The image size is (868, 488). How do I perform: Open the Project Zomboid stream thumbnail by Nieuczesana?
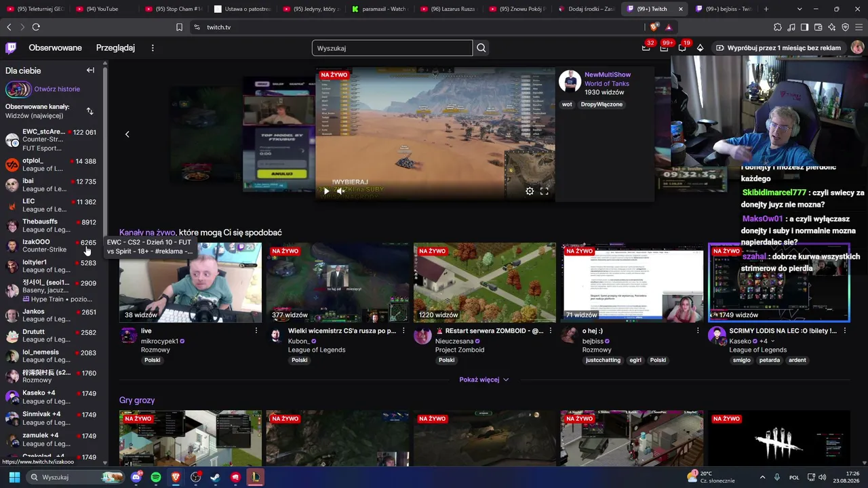(x=485, y=283)
